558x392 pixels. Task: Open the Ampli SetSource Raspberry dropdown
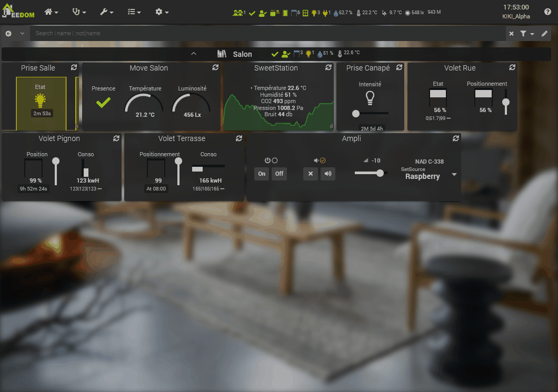click(x=454, y=175)
